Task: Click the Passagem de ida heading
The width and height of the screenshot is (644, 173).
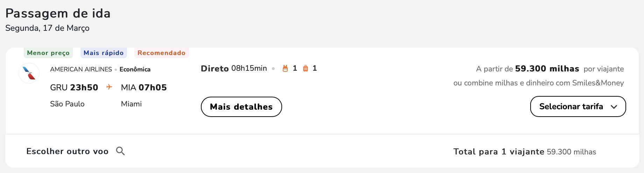Action: (58, 13)
